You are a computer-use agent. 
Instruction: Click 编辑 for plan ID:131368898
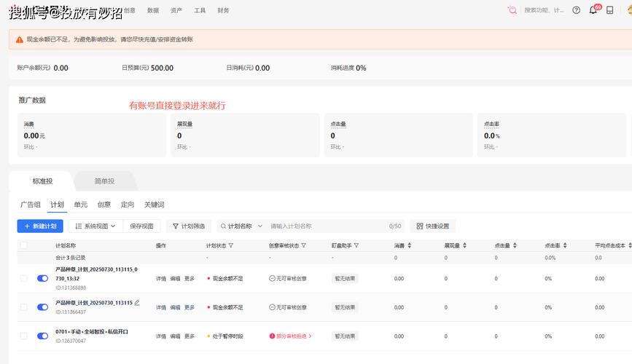[175, 279]
